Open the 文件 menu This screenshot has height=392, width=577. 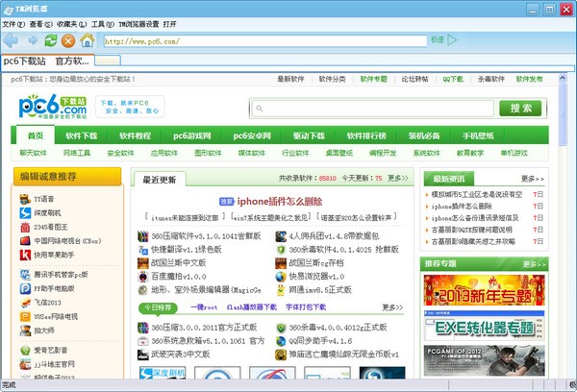[13, 24]
